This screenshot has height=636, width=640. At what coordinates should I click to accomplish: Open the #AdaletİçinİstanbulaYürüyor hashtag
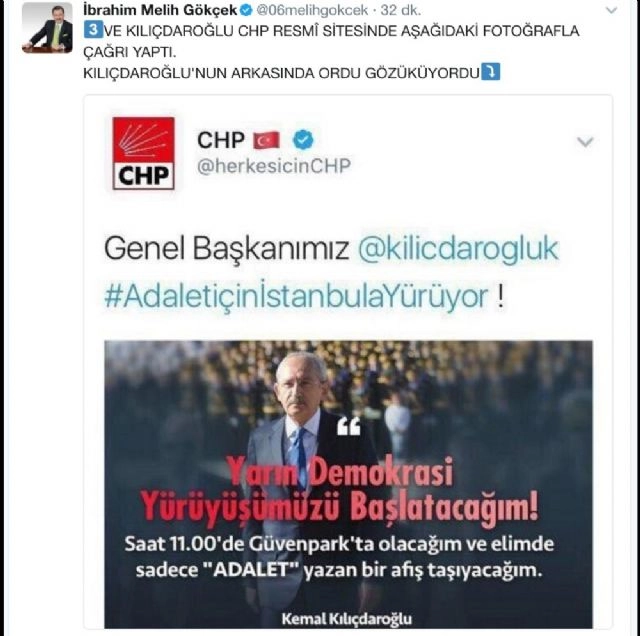(296, 296)
